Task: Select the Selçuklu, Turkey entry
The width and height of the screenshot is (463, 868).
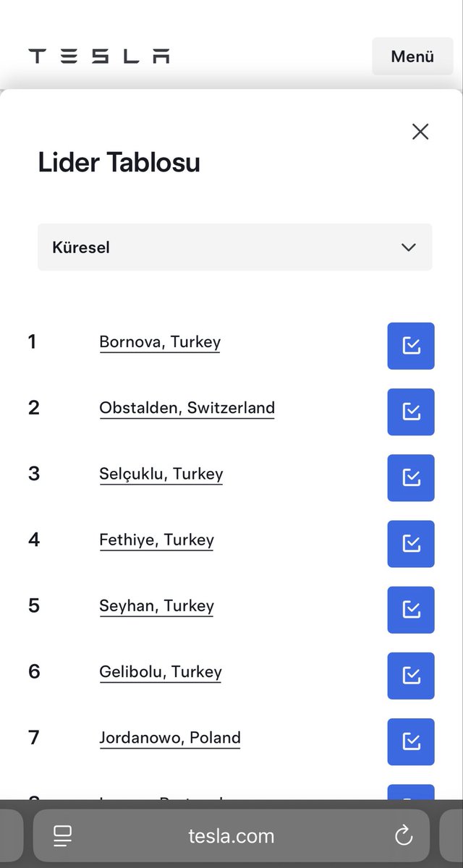Action: pyautogui.click(x=161, y=475)
